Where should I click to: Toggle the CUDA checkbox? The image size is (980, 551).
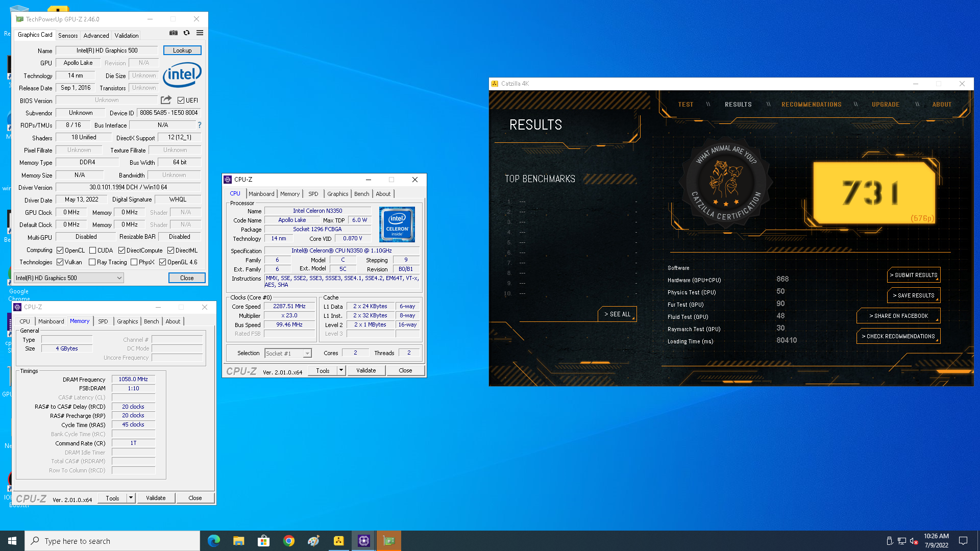pyautogui.click(x=92, y=251)
